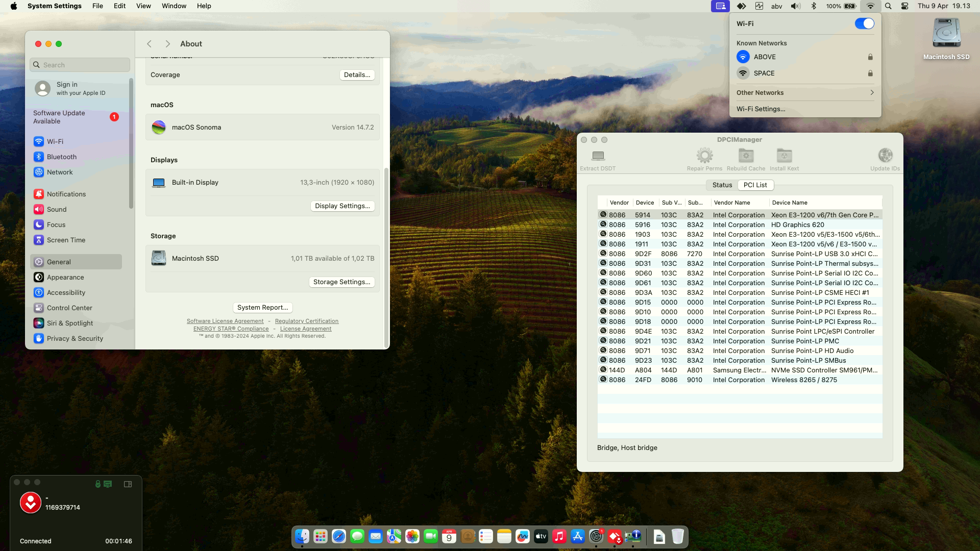This screenshot has height=551, width=980.
Task: Click Extract DSDT in DPCIManager toolbar
Action: tap(598, 160)
